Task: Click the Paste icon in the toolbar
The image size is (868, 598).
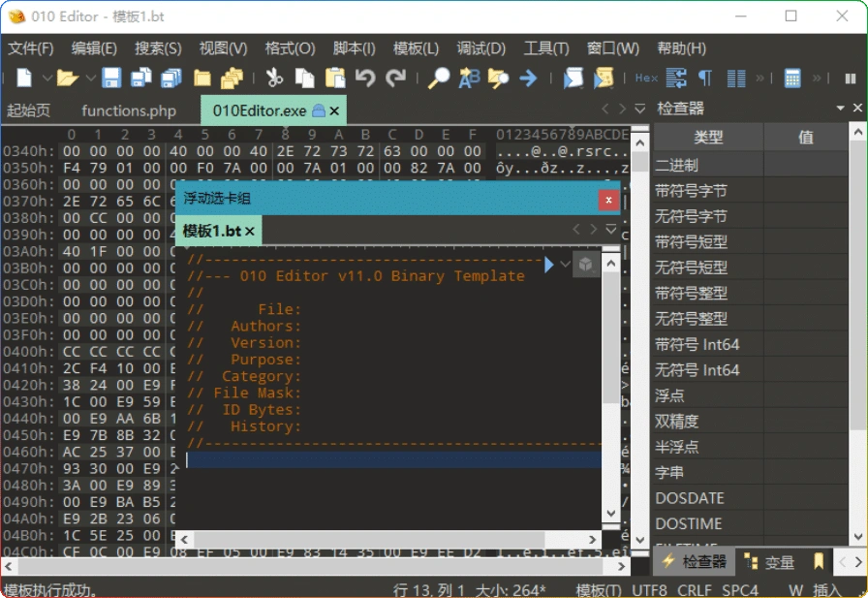Action: pos(336,78)
